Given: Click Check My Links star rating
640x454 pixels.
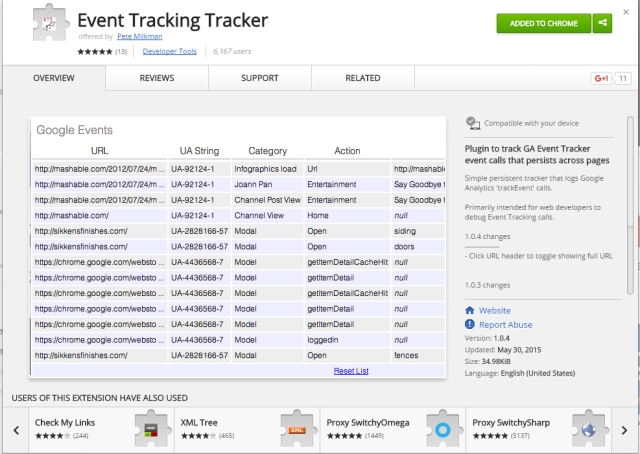Looking at the screenshot, I should (52, 436).
